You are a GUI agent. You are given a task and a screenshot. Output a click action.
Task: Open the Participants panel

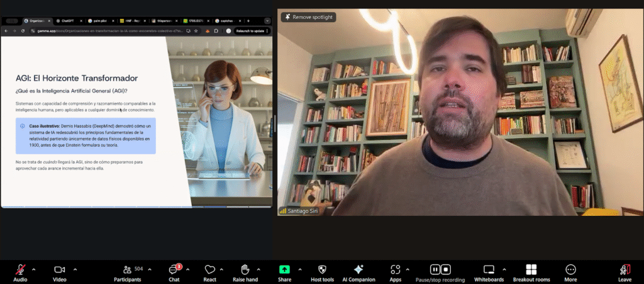(x=127, y=270)
